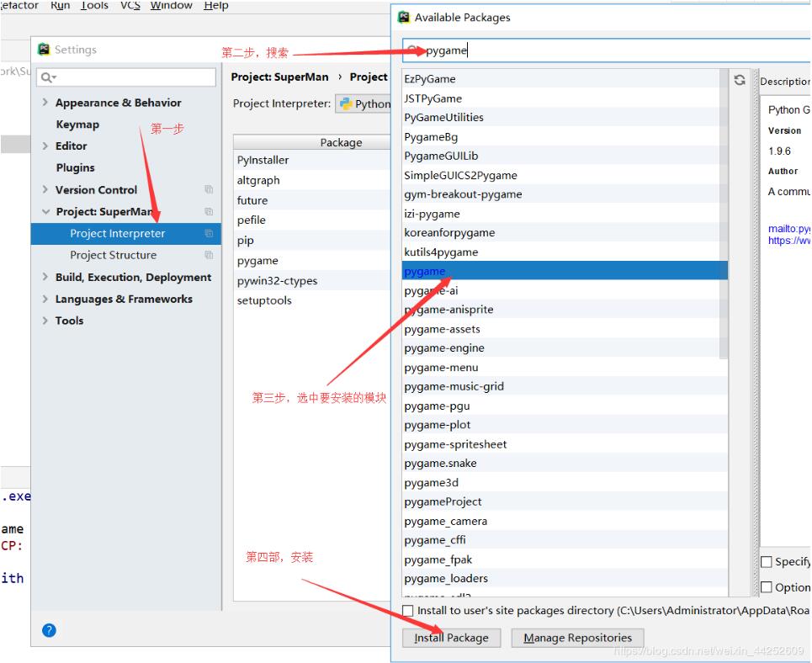Screen dimensions: 812x663
Task: Toggle the Specify version checkbox
Action: pyautogui.click(x=767, y=561)
